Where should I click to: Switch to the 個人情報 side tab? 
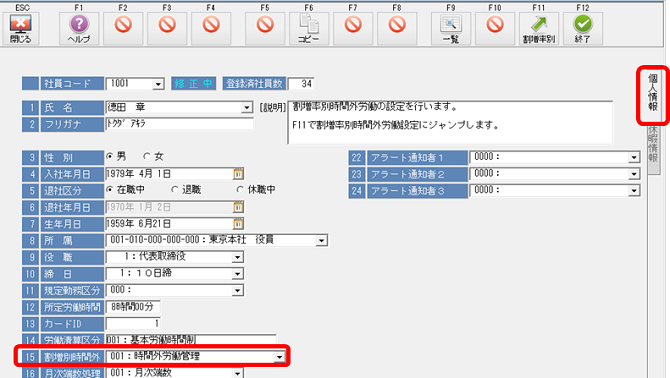(652, 93)
